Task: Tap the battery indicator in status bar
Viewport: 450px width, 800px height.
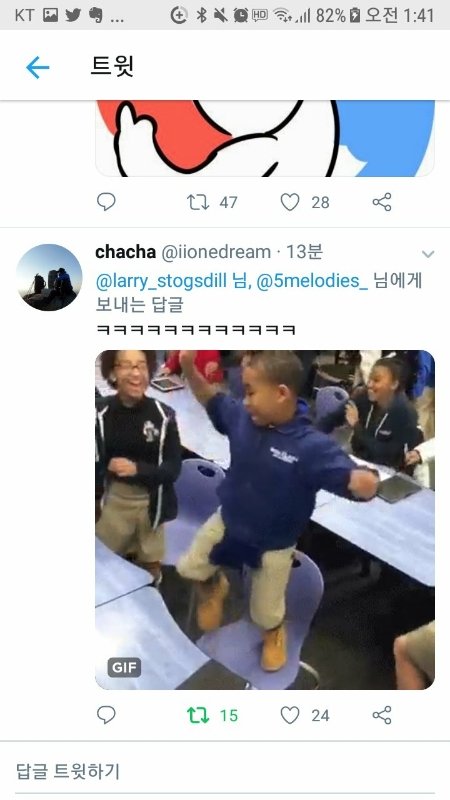Action: pos(355,15)
